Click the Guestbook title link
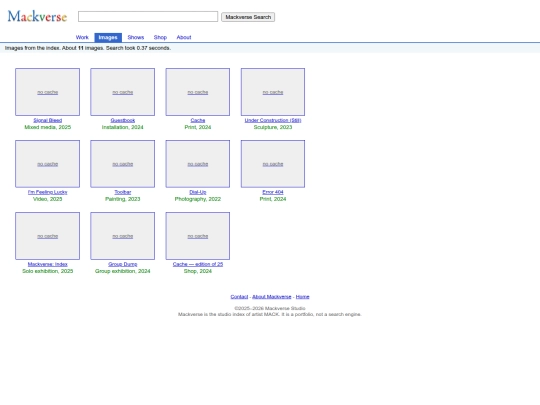The image size is (540, 405). (x=123, y=120)
